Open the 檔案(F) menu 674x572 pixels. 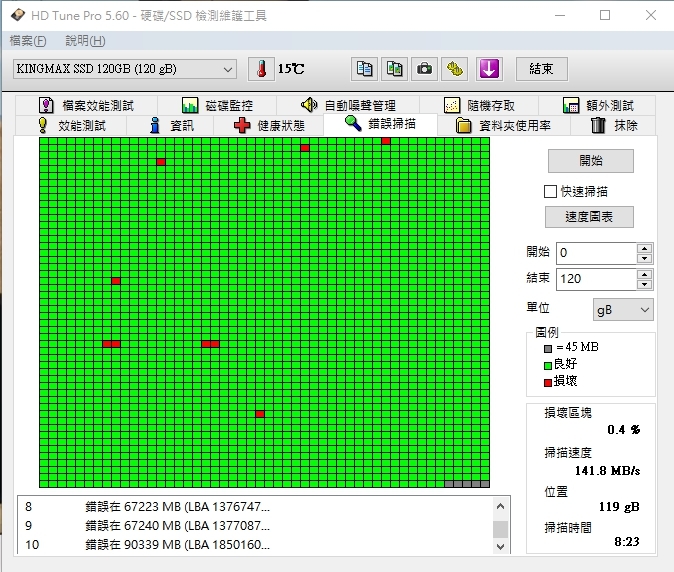pos(28,41)
